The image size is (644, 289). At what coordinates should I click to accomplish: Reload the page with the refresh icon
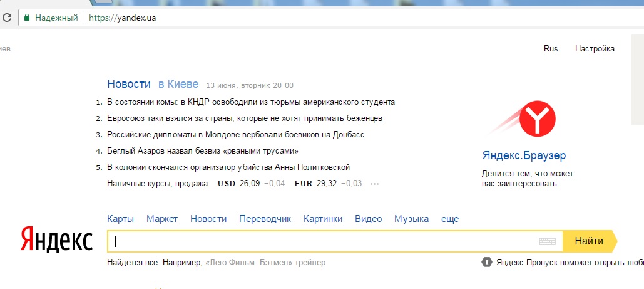pyautogui.click(x=6, y=18)
